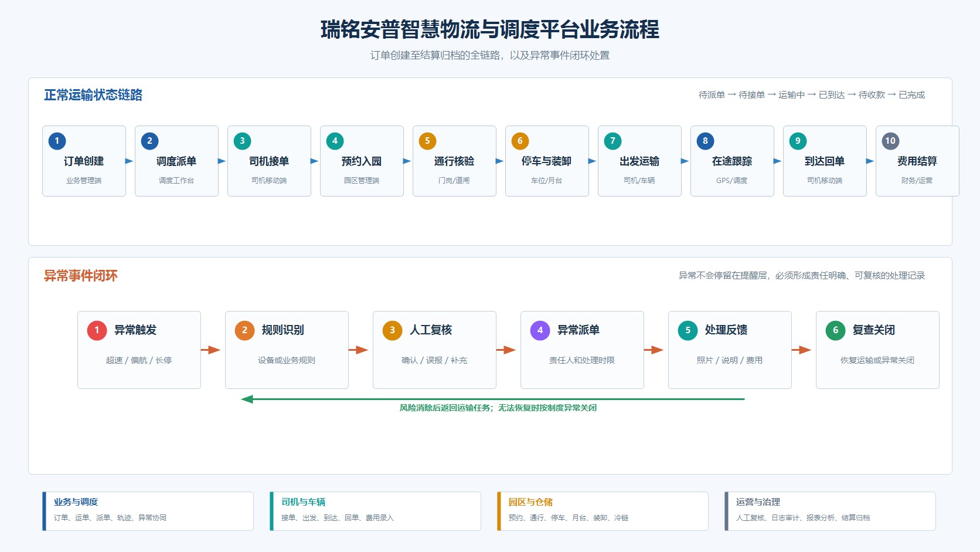Click the number 7 badge on 出发运输
The height and width of the screenshot is (552, 980).
click(x=612, y=141)
